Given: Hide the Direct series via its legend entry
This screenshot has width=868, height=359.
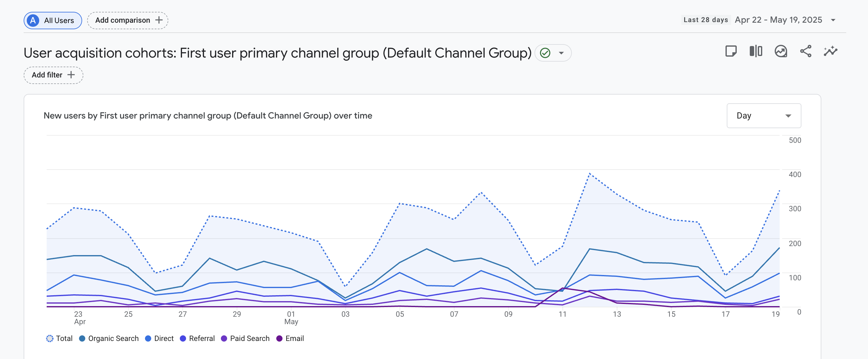Looking at the screenshot, I should pyautogui.click(x=159, y=338).
